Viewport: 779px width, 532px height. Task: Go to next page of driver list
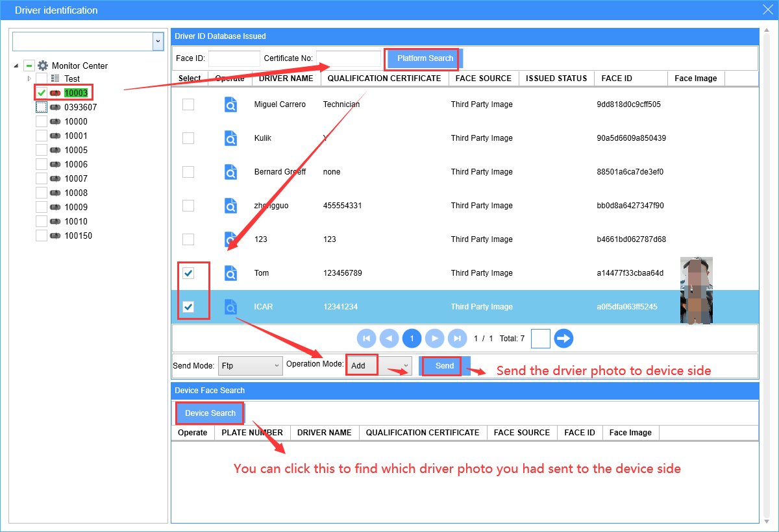pyautogui.click(x=435, y=338)
